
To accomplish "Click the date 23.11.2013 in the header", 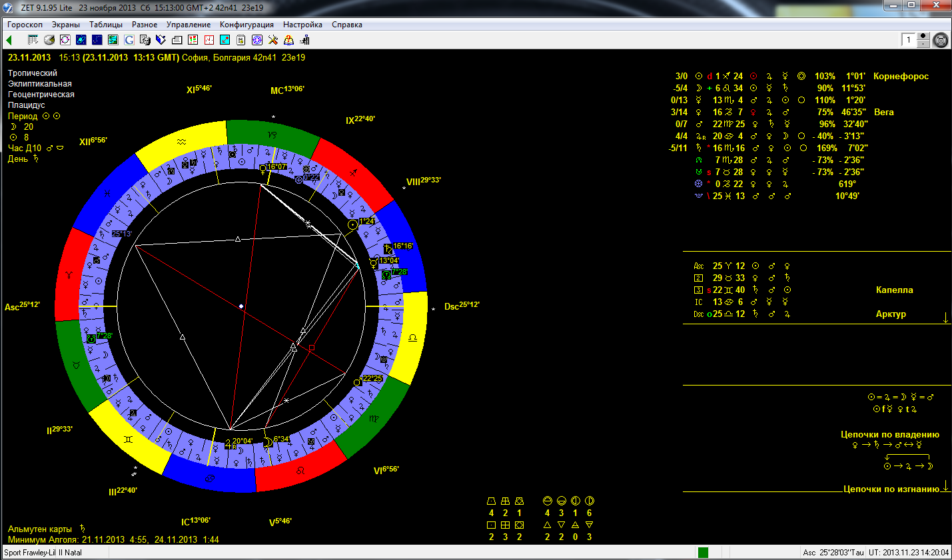I will click(29, 57).
